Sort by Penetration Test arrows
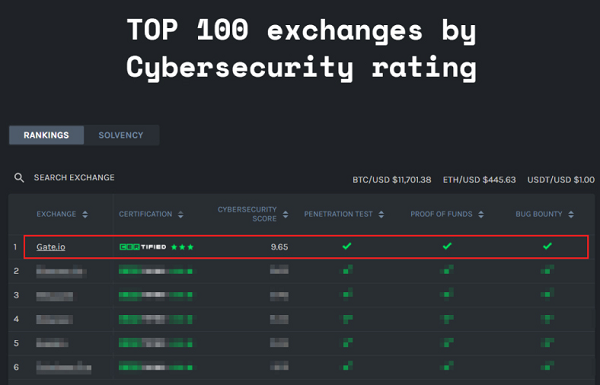This screenshot has width=600, height=385. tap(381, 214)
